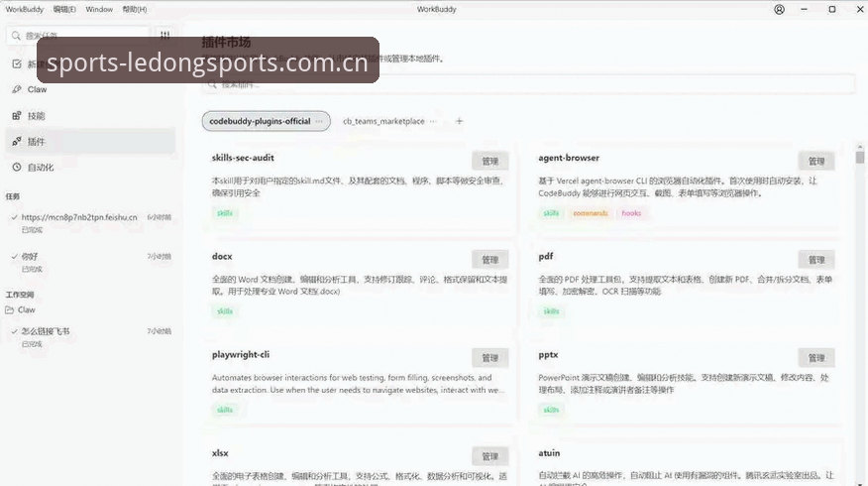Select the codebuddy-plugins-official tab
This screenshot has height=486, width=868.
(x=267, y=121)
